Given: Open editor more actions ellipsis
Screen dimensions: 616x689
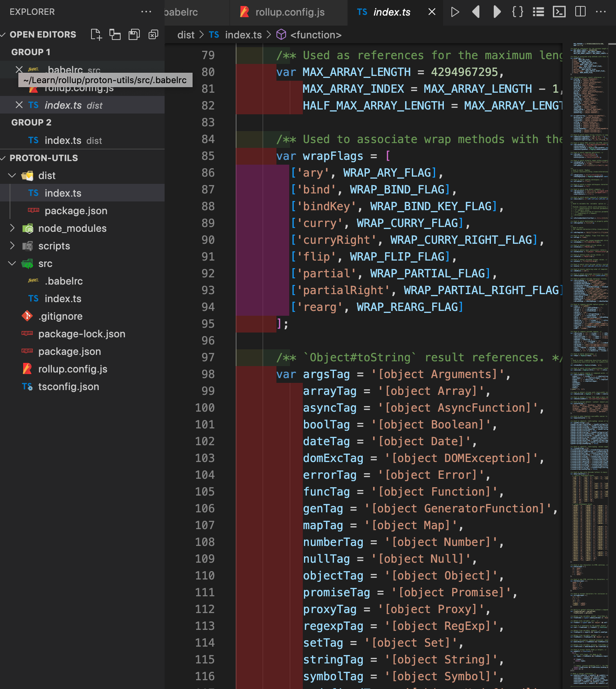Looking at the screenshot, I should coord(601,12).
